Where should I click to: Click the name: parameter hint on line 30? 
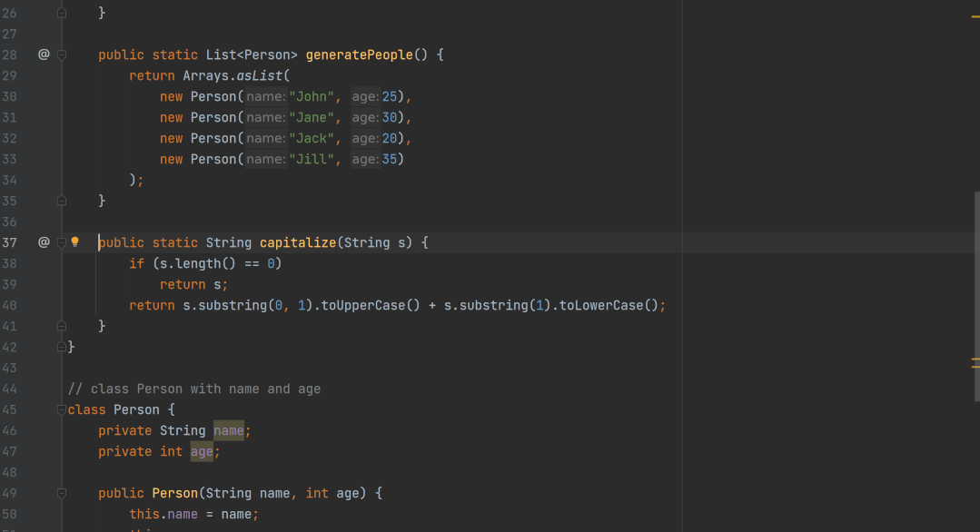[x=265, y=97]
